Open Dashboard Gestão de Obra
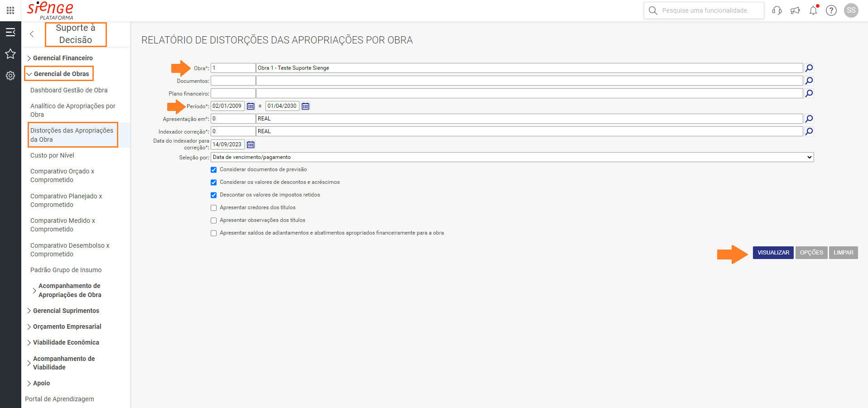 coord(69,90)
